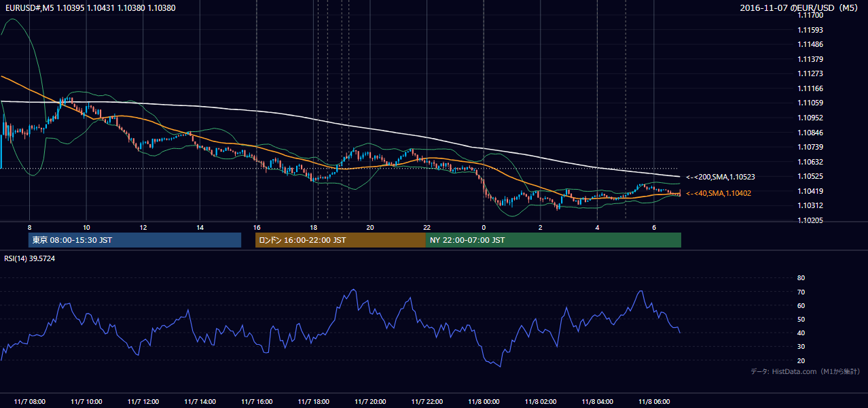Select the NY 22:00-07:00 JST session bar

554,240
